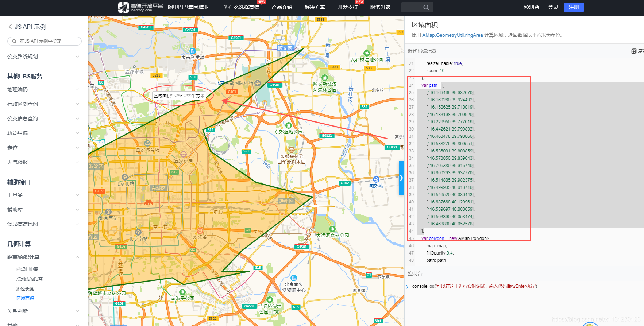Expand the 轨迹纠偏 section

click(x=44, y=133)
